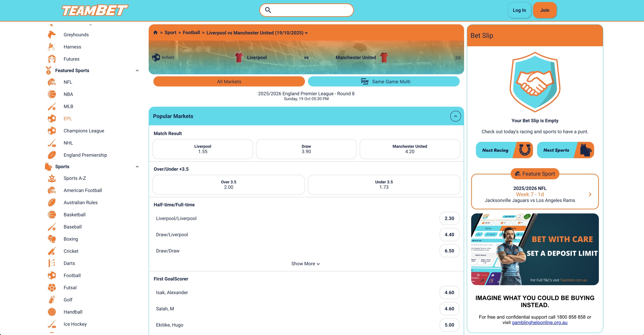Image resolution: width=644 pixels, height=335 pixels.
Task: Click the Greyhounds icon in sidebar
Action: pos(52,35)
